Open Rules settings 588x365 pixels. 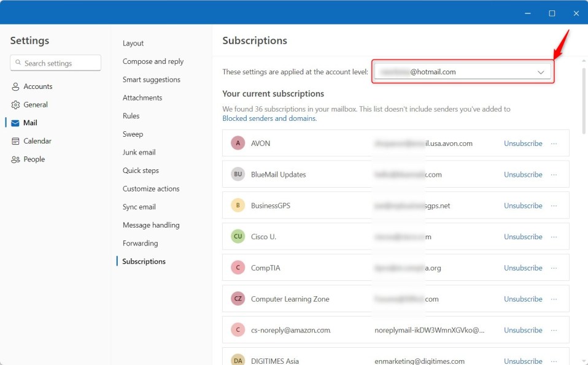(131, 116)
